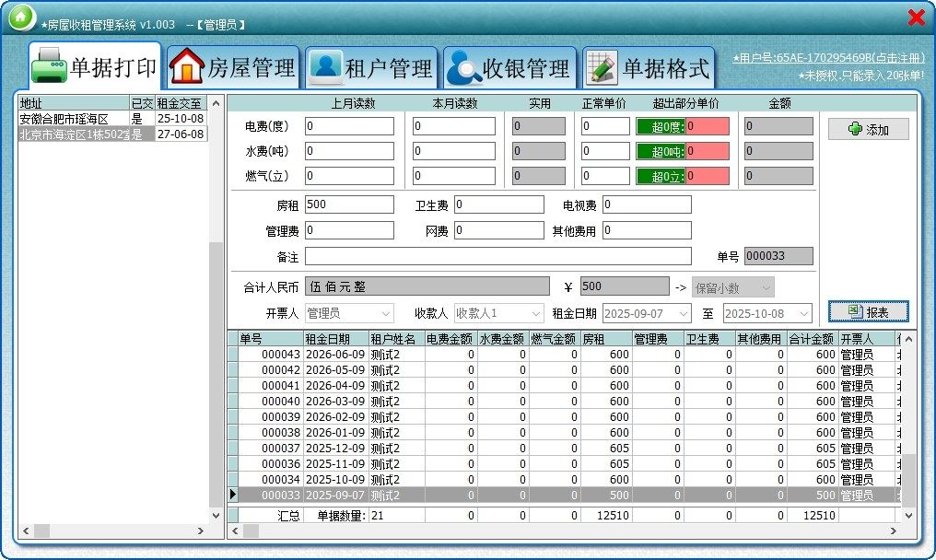Click the 管理费 input field
Screen dimensions: 936x560
pos(349,230)
